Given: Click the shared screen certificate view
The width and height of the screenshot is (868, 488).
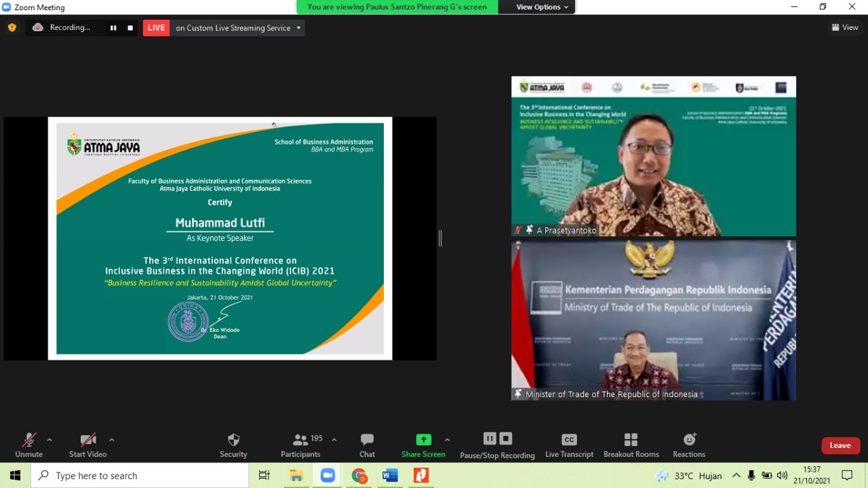Looking at the screenshot, I should tap(220, 238).
